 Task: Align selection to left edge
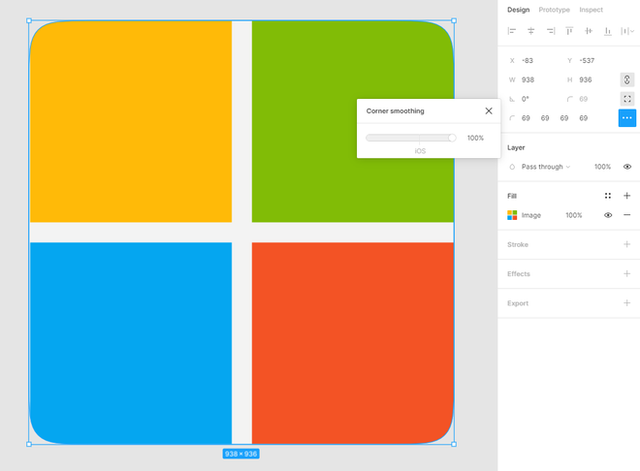[x=511, y=31]
